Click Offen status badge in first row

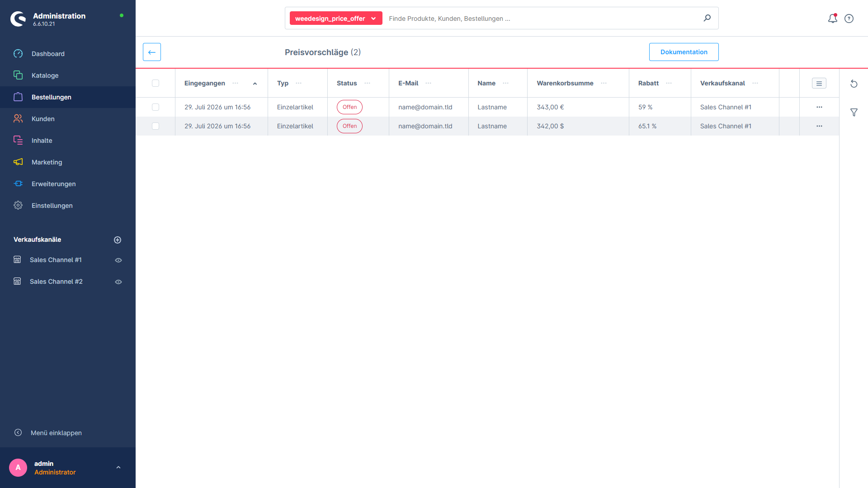(x=349, y=107)
